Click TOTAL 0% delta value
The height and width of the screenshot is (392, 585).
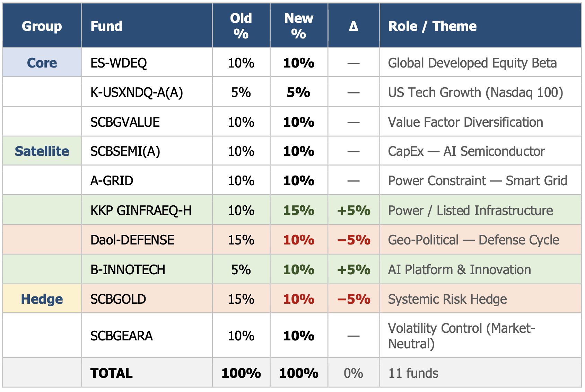point(353,373)
